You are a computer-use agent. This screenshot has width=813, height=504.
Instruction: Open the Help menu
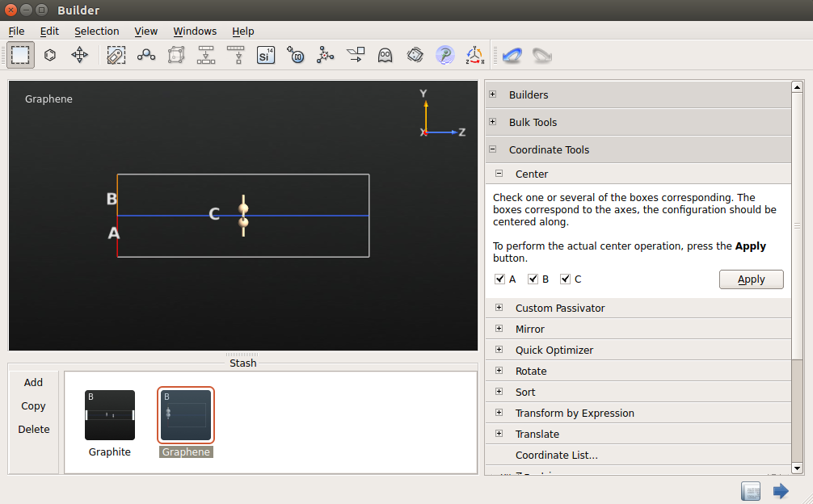[243, 31]
